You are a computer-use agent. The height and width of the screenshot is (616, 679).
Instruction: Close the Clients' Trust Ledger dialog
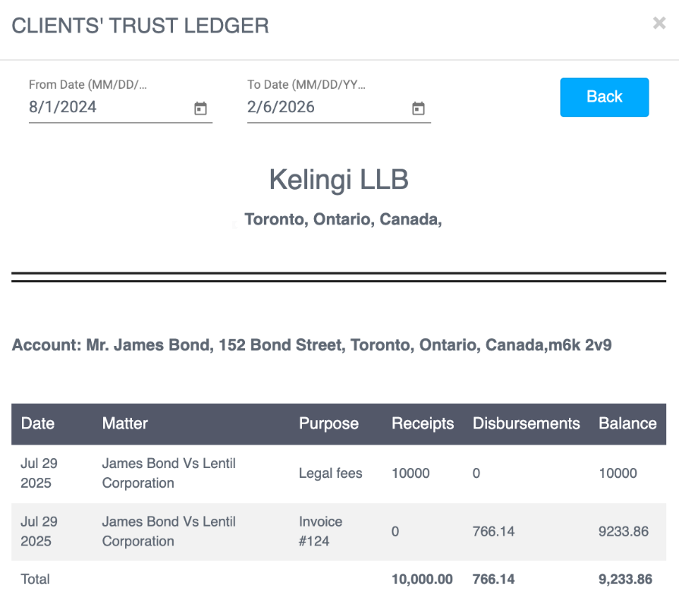[659, 24]
